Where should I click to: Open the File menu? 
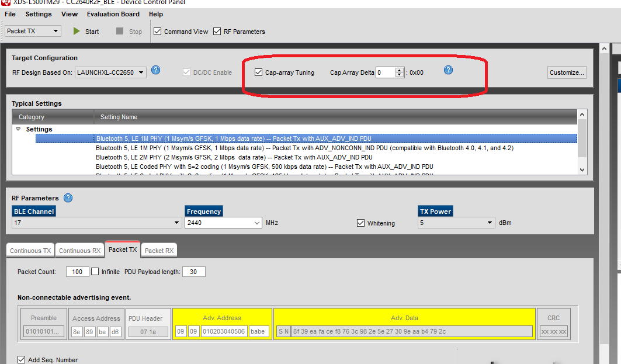point(11,14)
